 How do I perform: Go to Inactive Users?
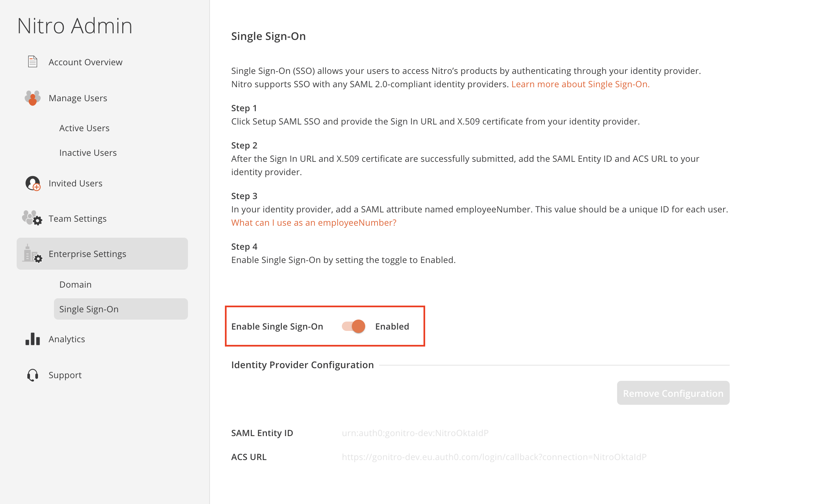tap(88, 153)
